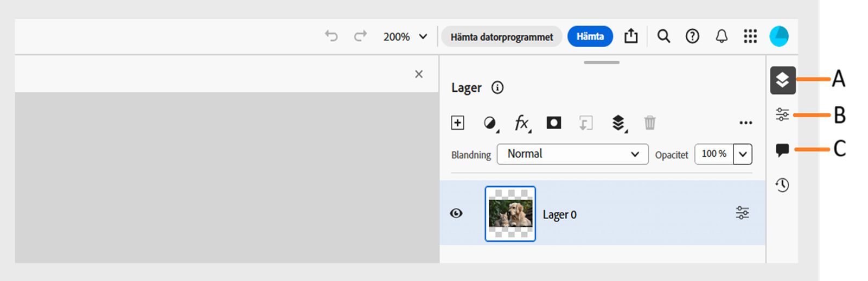Open the Blandning Normal blend mode dropdown
Image resolution: width=868 pixels, height=281 pixels.
tap(572, 154)
